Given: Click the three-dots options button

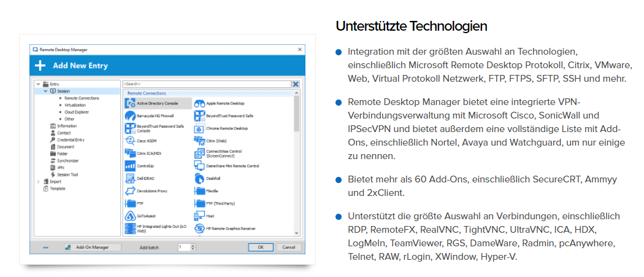Looking at the screenshot, I should point(45,248).
